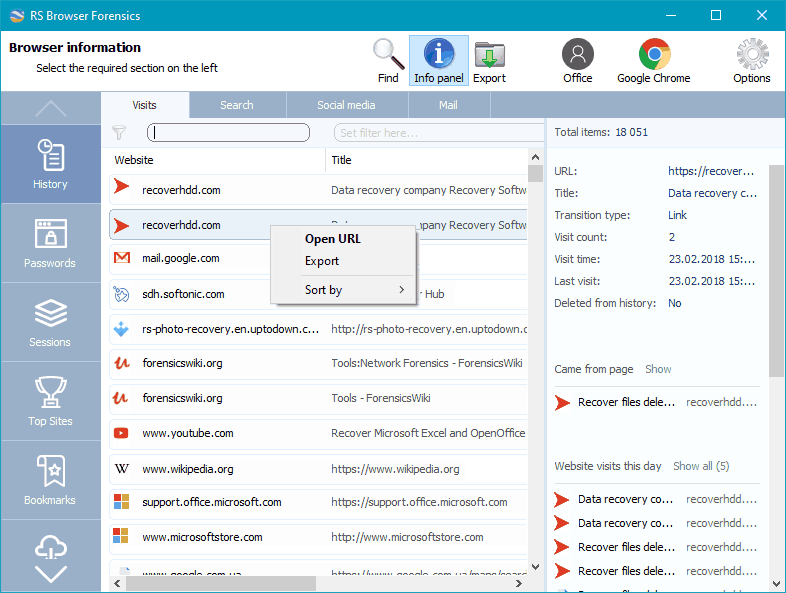Choose Export from context menu
Image resolution: width=786 pixels, height=593 pixels.
322,261
